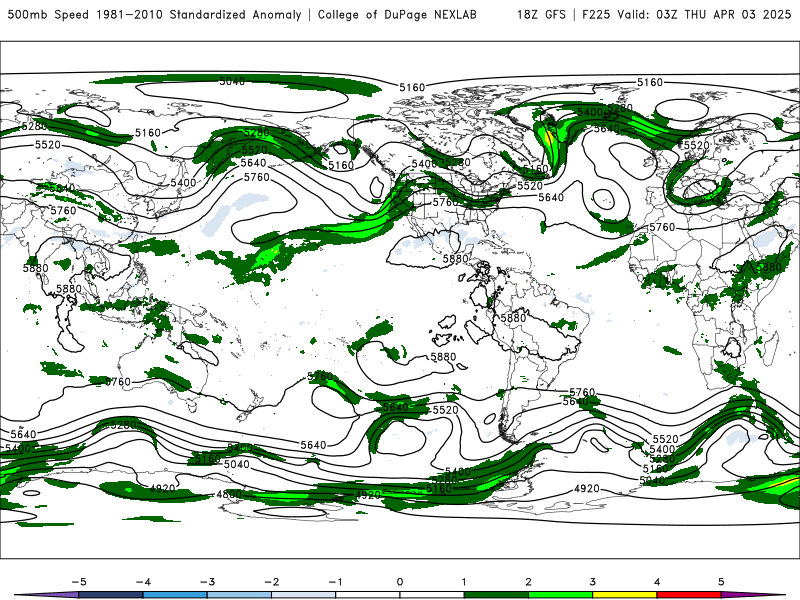
Task: Click the legend tick label "2"
Action: [528, 582]
